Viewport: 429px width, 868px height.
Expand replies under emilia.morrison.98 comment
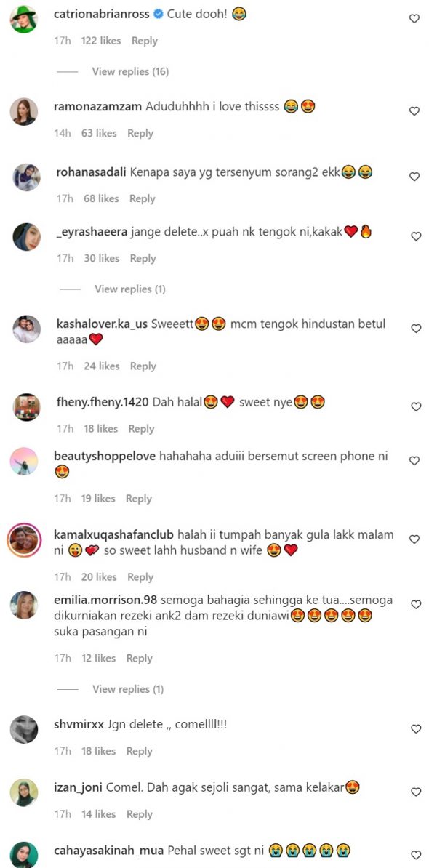coord(128,689)
